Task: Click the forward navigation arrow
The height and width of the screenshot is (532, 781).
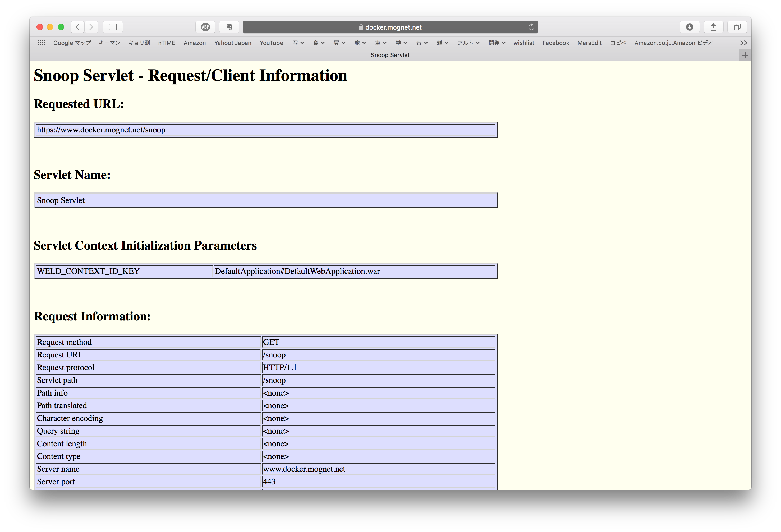Action: click(x=91, y=27)
